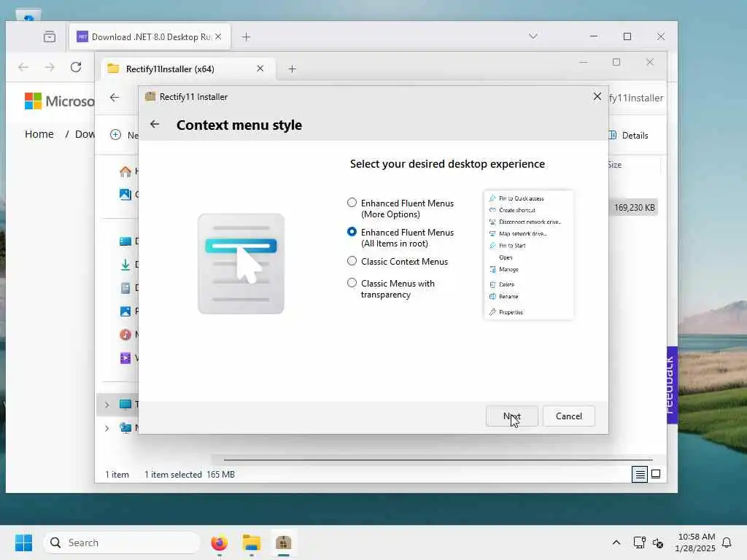Image resolution: width=747 pixels, height=560 pixels.
Task: Go back using installer back arrow
Action: (155, 124)
